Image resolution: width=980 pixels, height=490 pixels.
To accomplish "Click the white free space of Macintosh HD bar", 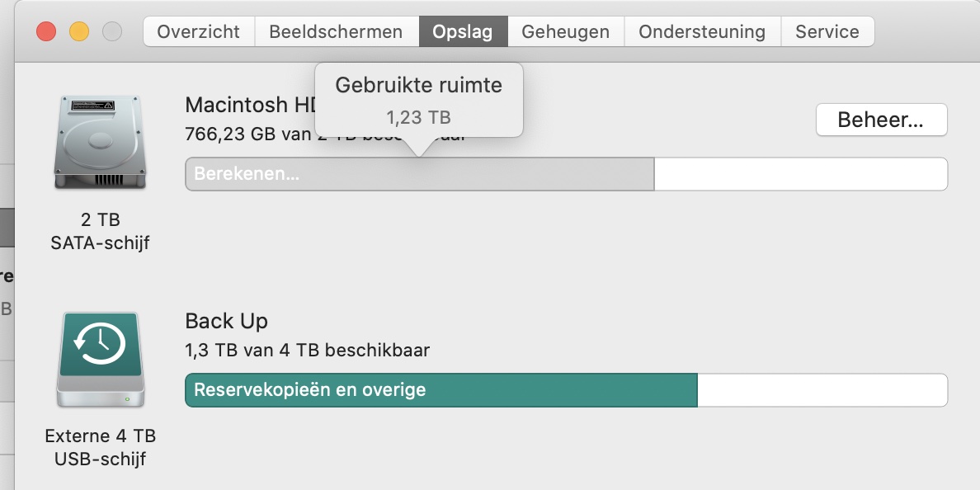I will point(800,174).
